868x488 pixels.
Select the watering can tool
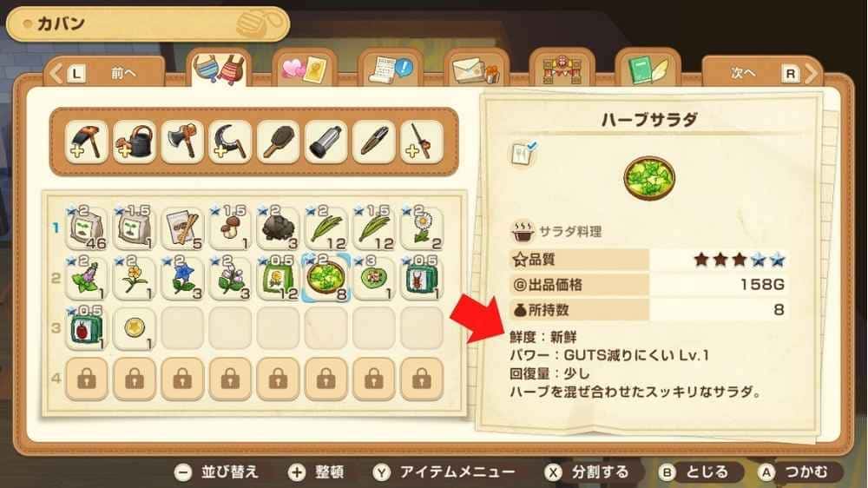point(135,142)
